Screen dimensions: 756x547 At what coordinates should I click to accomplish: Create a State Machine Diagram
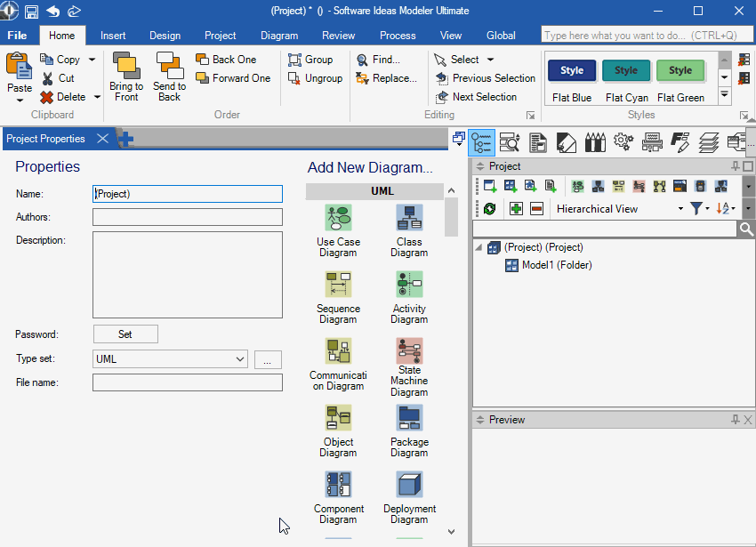409,351
